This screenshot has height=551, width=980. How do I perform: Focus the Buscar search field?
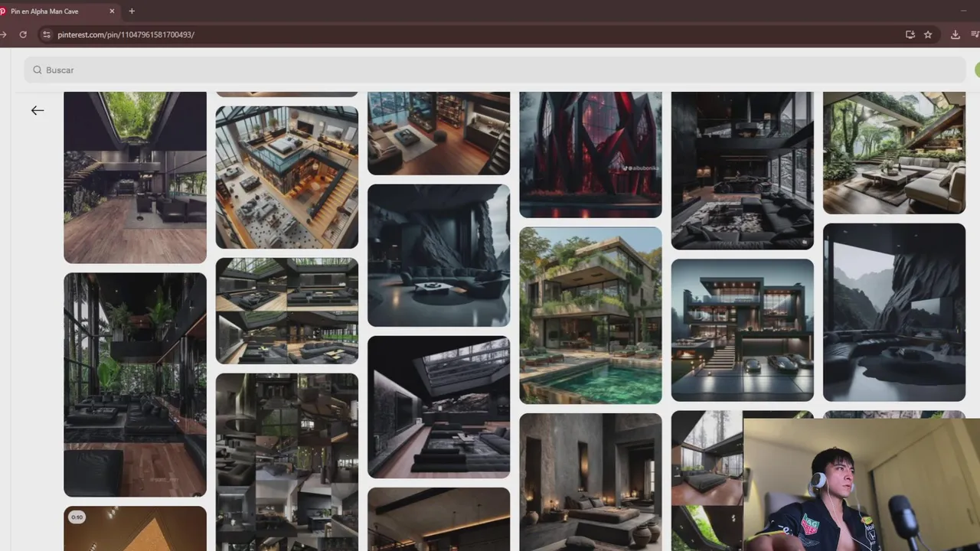(x=495, y=70)
